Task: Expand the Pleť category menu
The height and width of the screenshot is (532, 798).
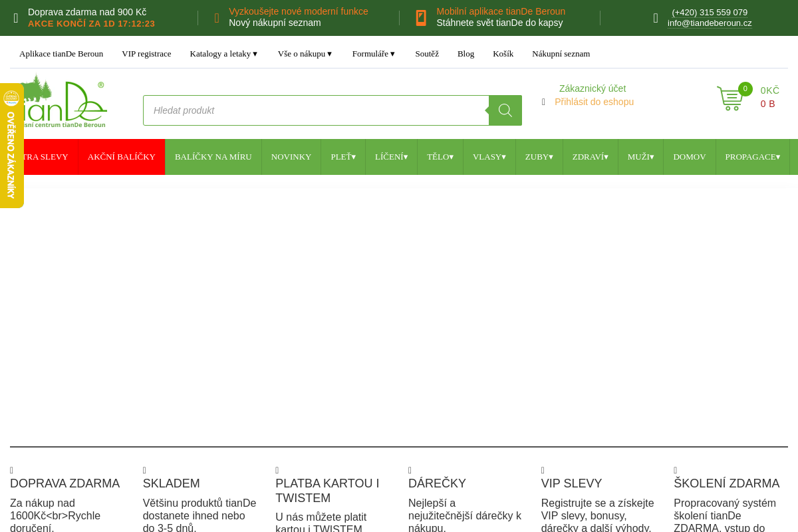Action: click(343, 157)
